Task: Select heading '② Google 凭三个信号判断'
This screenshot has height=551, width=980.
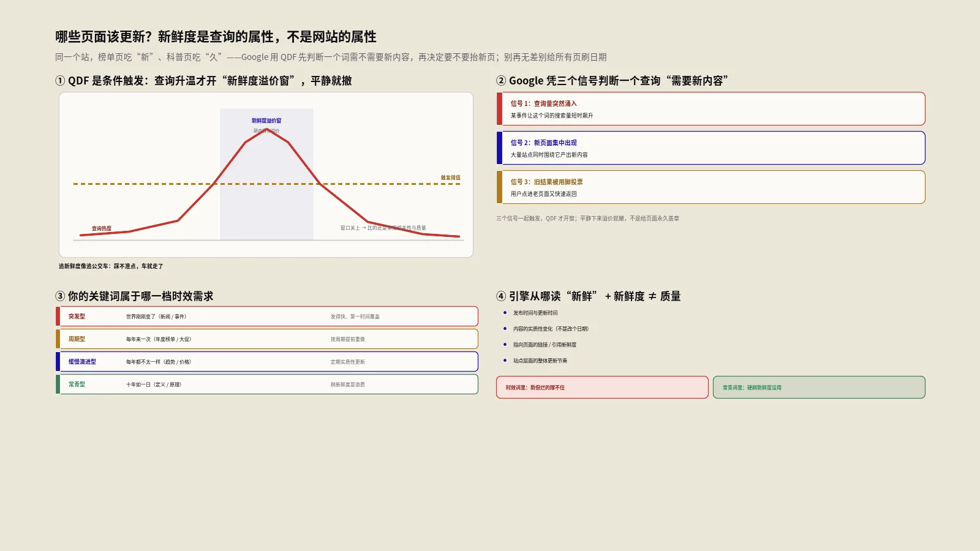Action: [x=612, y=81]
